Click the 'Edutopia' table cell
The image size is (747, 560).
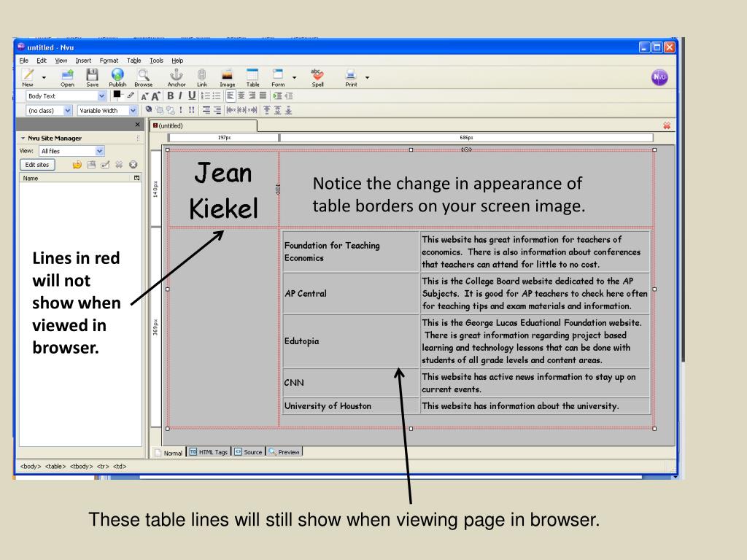[x=351, y=341]
